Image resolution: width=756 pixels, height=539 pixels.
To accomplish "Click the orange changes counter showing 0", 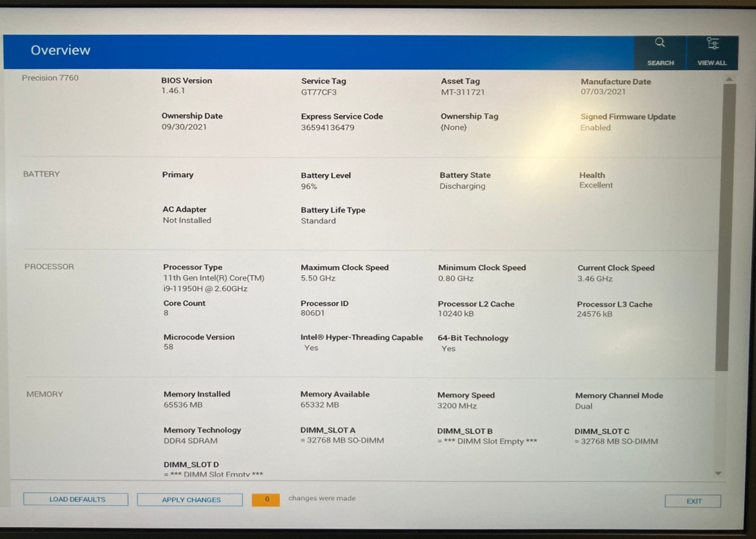I will tap(266, 499).
